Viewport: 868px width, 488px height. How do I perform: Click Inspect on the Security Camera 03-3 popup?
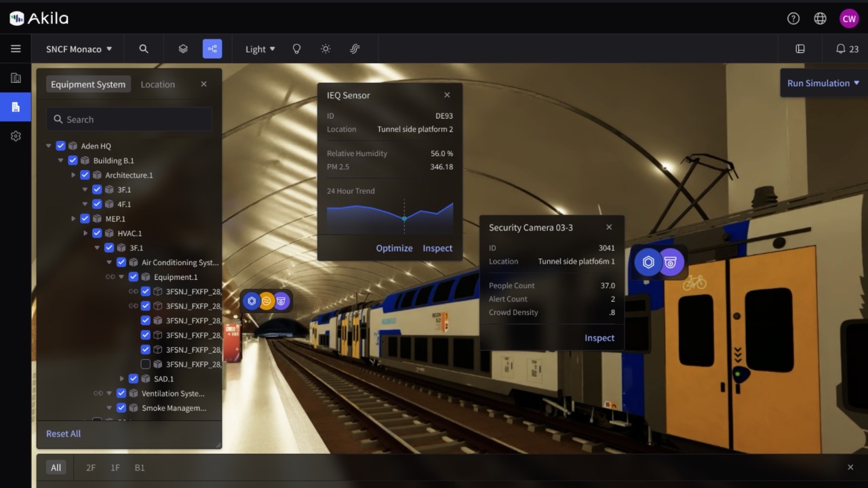click(x=599, y=338)
